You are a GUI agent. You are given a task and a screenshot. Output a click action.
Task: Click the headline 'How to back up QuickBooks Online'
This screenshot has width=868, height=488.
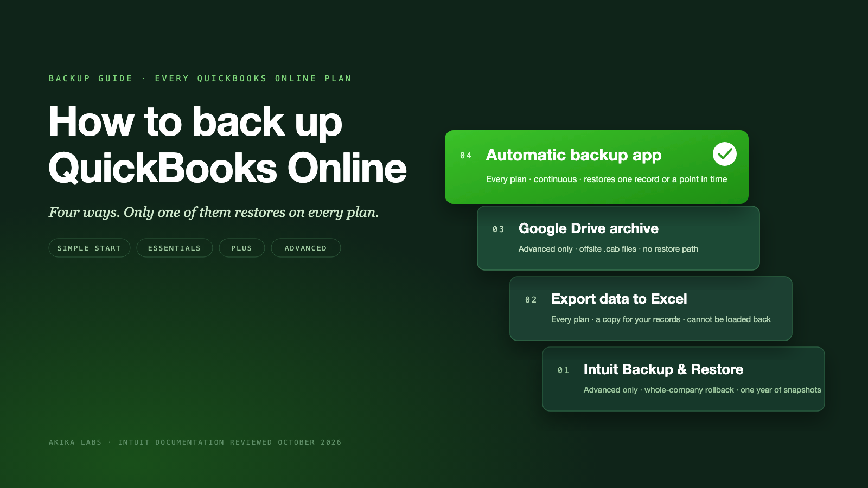pos(228,144)
